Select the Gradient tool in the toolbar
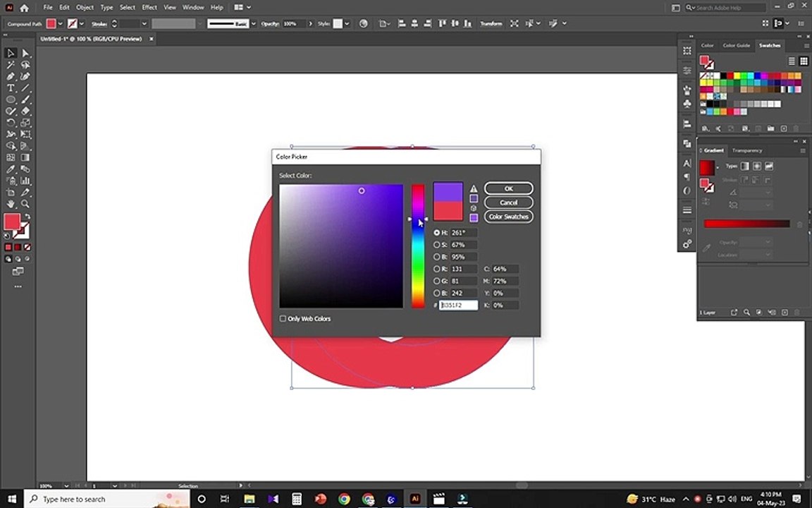This screenshot has width=812, height=508. pos(25,157)
